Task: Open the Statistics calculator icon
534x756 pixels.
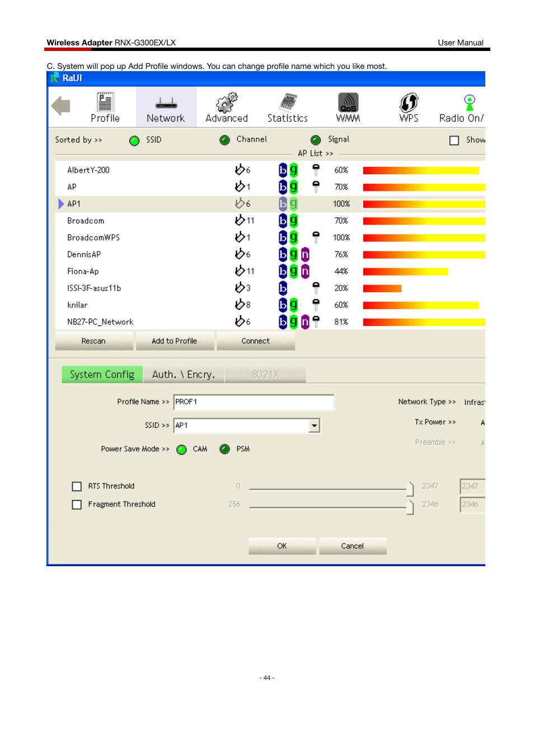Action: point(288,102)
